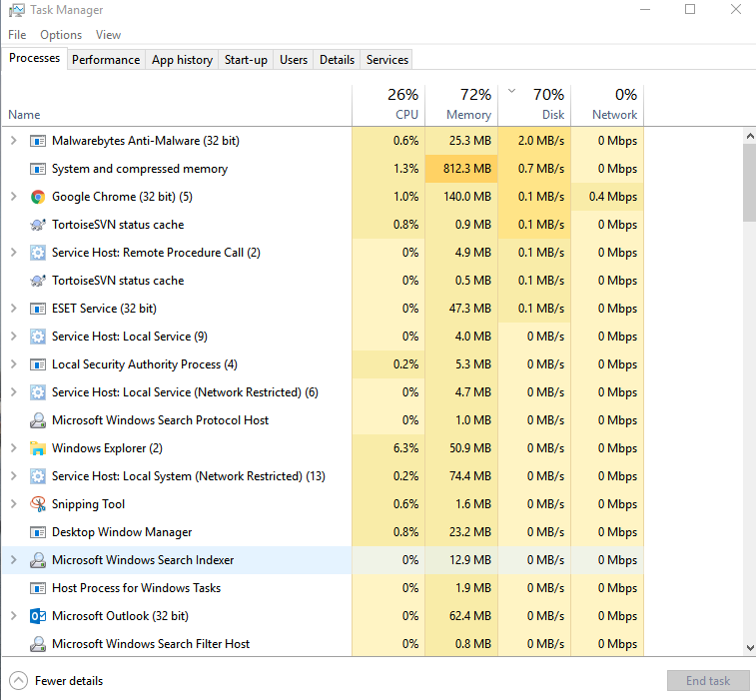Sort processes by the Memory column header
Image resolution: width=756 pixels, height=700 pixels.
tap(461, 105)
